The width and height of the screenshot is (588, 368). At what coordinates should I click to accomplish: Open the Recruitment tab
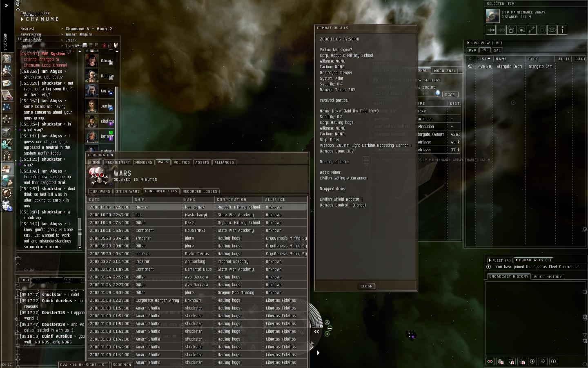tap(118, 162)
